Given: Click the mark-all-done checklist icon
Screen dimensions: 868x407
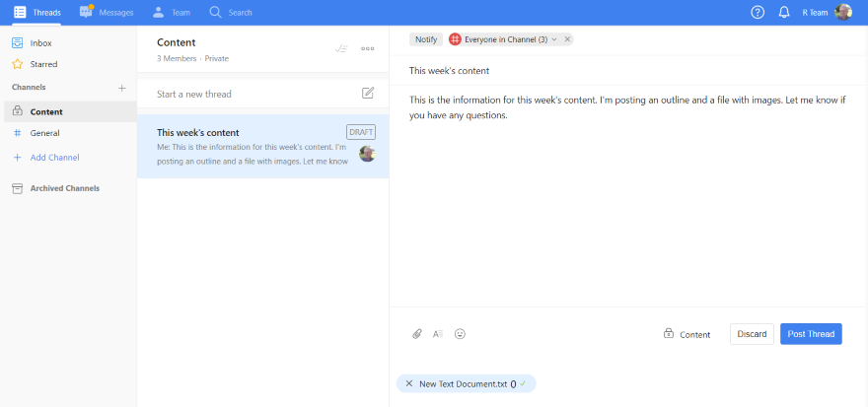Looking at the screenshot, I should point(341,48).
